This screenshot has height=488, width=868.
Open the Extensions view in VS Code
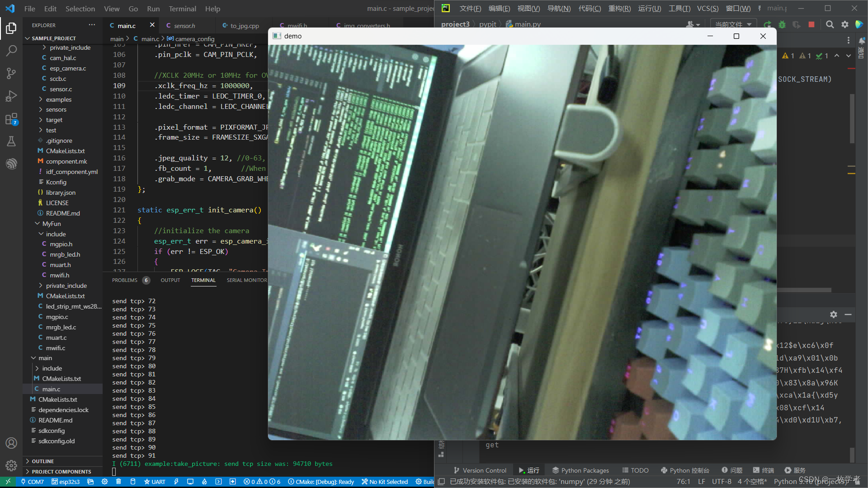pos(11,119)
